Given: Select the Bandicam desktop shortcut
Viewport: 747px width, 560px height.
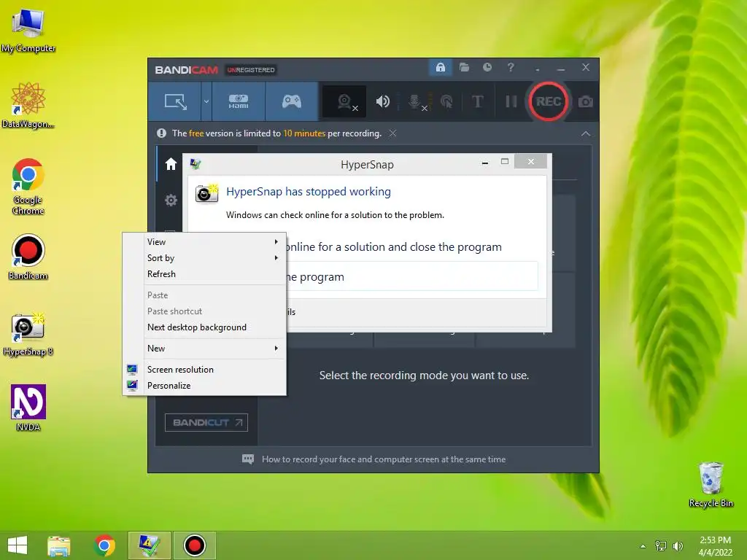Looking at the screenshot, I should (28, 257).
